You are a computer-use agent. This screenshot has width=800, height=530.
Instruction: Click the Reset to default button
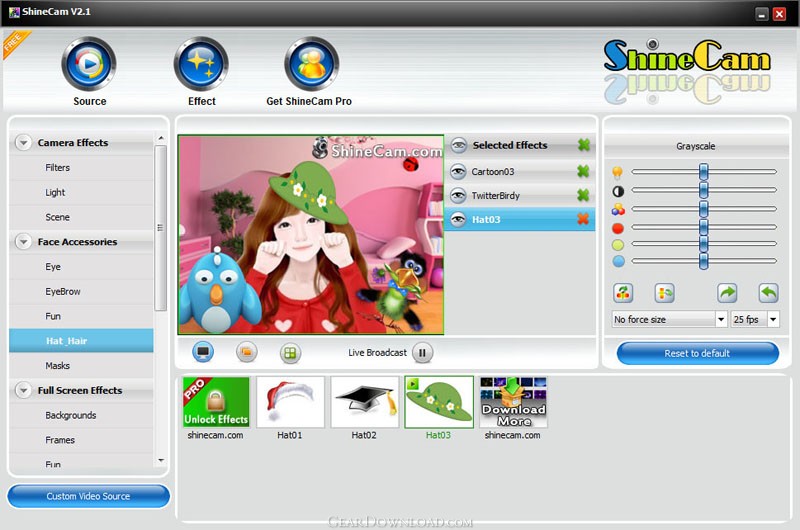click(697, 353)
